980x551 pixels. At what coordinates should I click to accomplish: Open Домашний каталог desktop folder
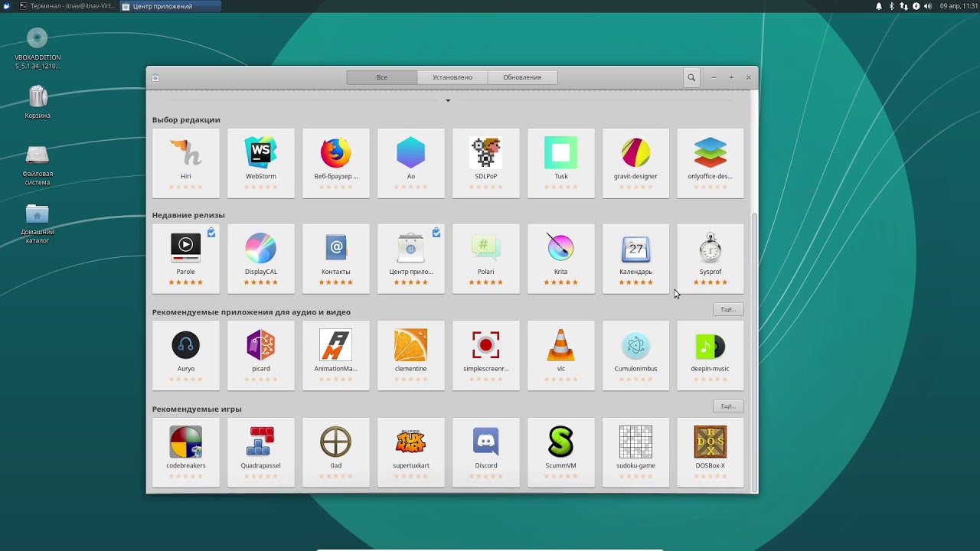(x=38, y=224)
